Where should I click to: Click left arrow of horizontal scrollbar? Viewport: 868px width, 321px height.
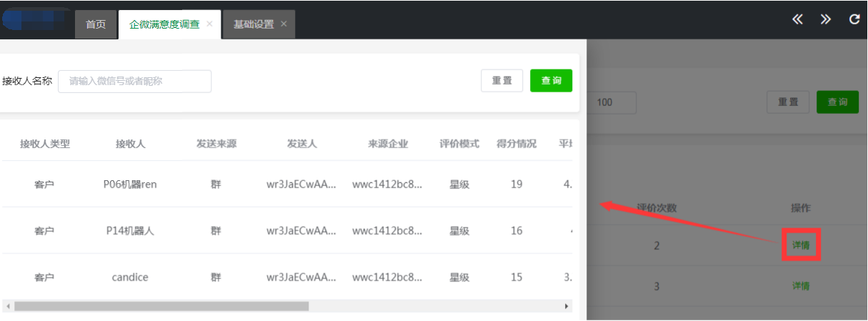point(8,306)
